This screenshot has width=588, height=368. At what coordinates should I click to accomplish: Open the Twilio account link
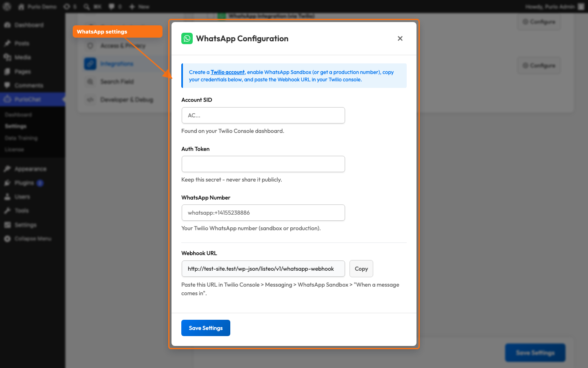click(x=227, y=72)
